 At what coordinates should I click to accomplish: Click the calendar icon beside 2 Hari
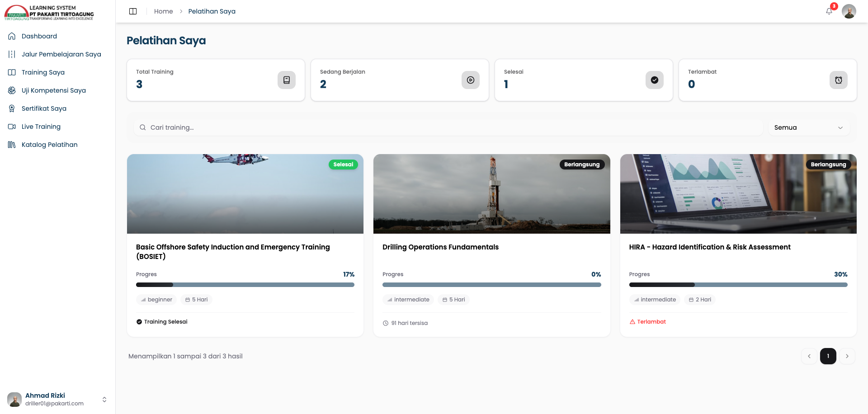691,300
